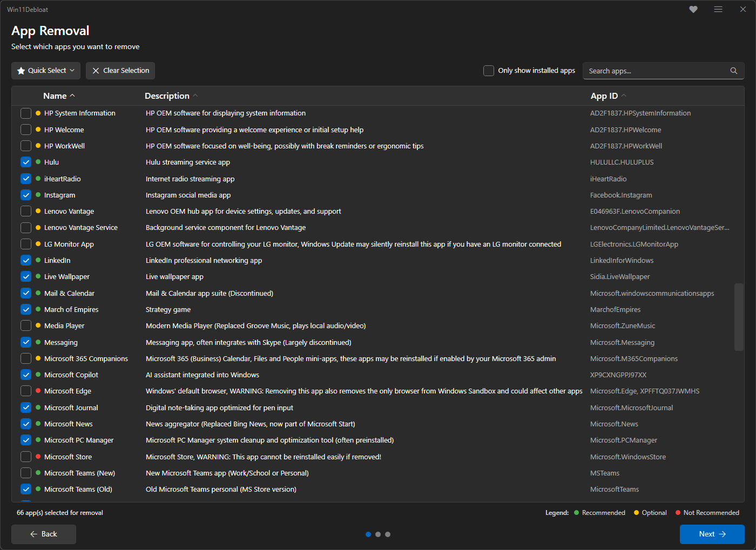Click the iHeartRadio row name
Screen dimensions: 756x550
coord(63,179)
